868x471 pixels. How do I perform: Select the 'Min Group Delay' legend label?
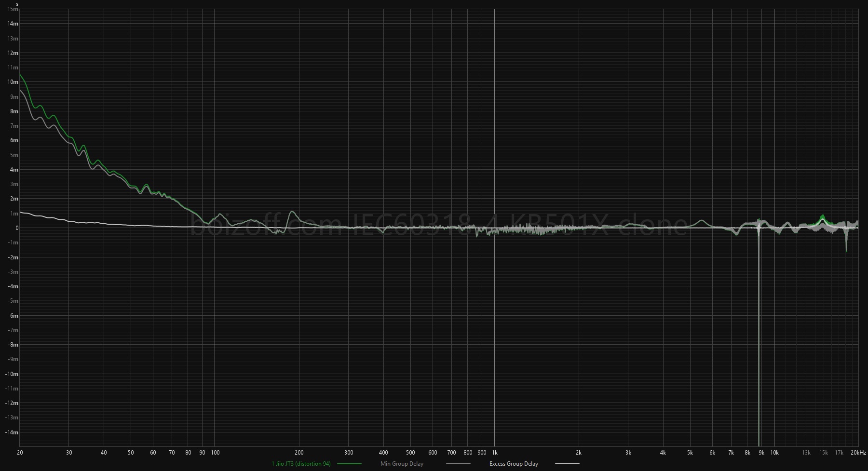click(x=402, y=464)
